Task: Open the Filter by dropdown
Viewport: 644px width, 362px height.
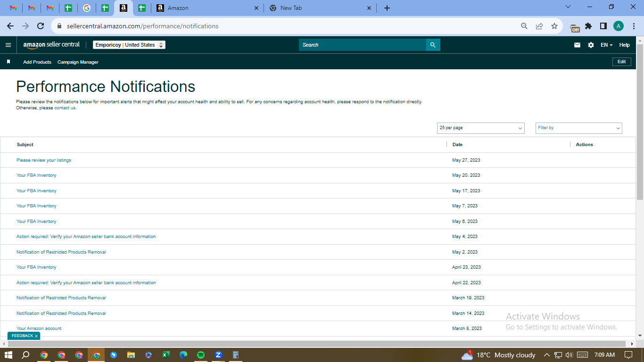Action: pyautogui.click(x=579, y=128)
